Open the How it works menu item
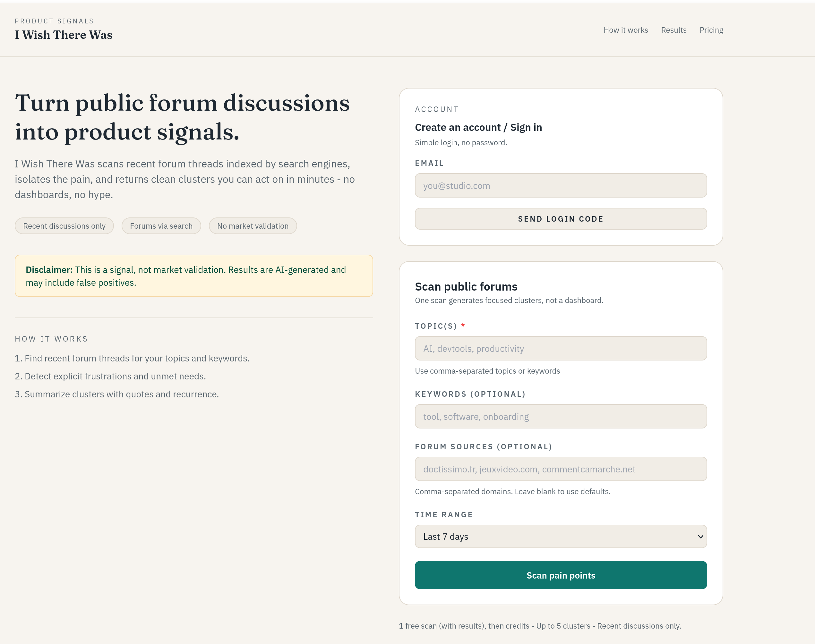The width and height of the screenshot is (815, 644). 625,30
